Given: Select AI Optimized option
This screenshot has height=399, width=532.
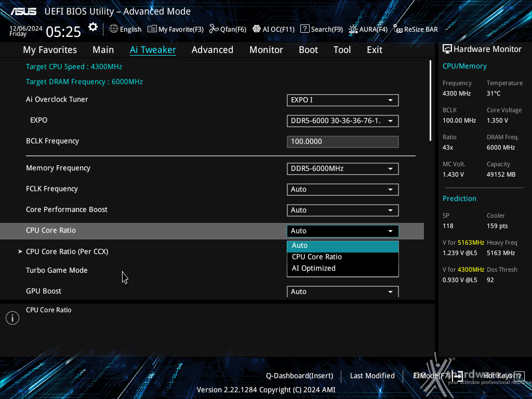Looking at the screenshot, I should 343,269.
